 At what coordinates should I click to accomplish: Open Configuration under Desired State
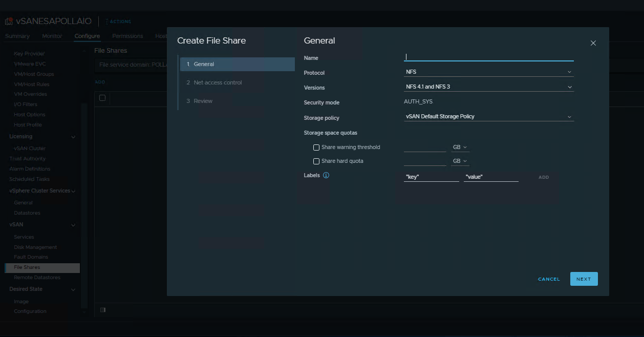[x=30, y=311]
